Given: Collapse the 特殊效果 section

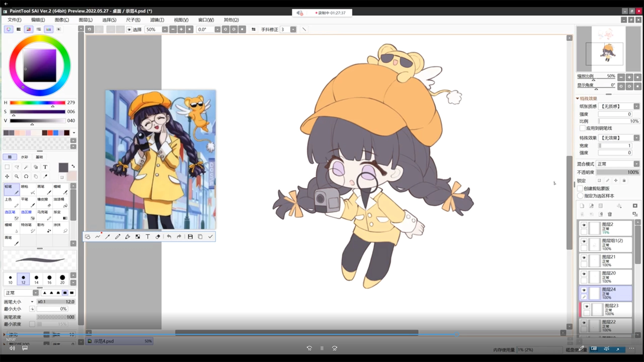Looking at the screenshot, I should (x=578, y=99).
